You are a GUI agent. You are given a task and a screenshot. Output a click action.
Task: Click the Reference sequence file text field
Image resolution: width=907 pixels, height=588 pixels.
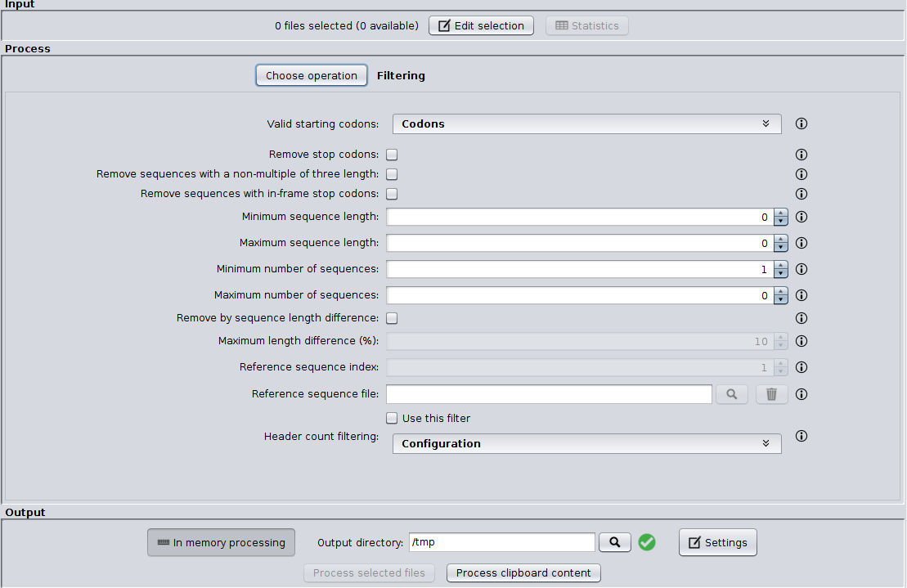pyautogui.click(x=549, y=394)
